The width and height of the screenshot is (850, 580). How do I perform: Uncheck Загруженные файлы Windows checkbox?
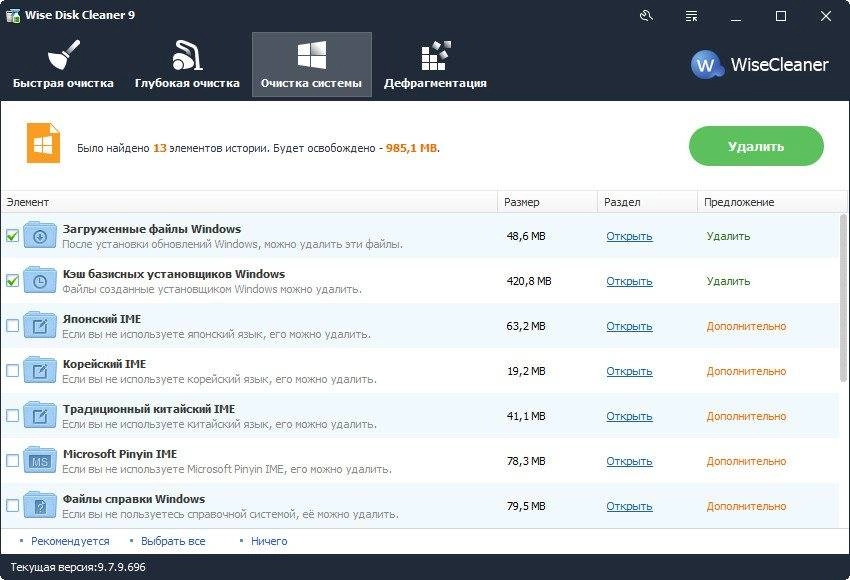coord(12,236)
